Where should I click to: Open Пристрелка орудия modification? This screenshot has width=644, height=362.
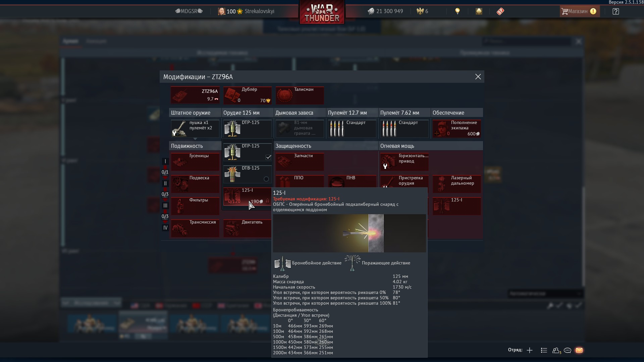point(405,181)
